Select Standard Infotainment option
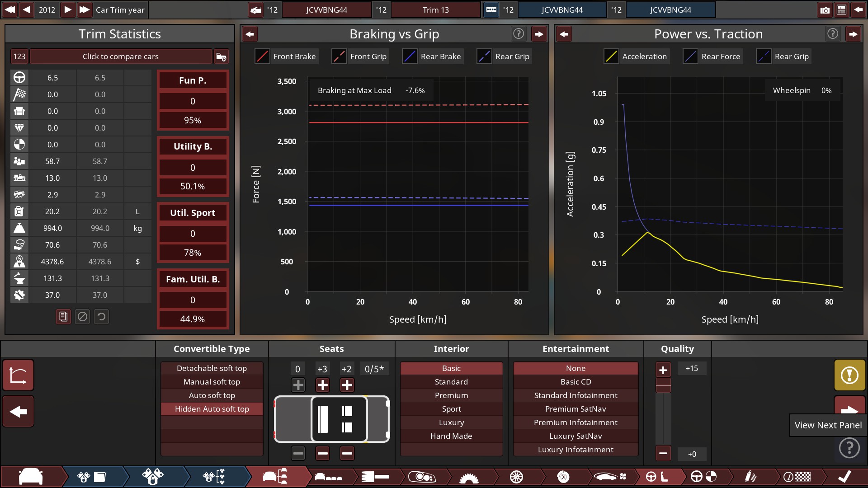 (576, 395)
